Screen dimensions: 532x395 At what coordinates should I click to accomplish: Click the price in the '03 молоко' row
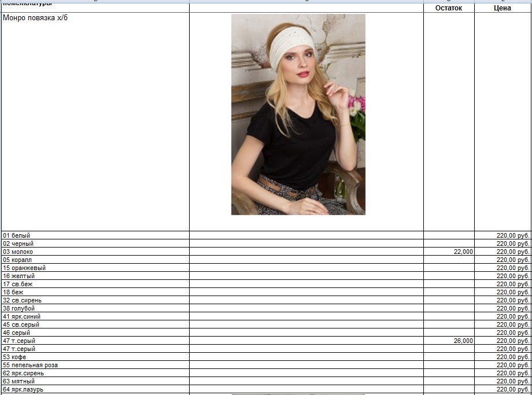click(x=513, y=252)
